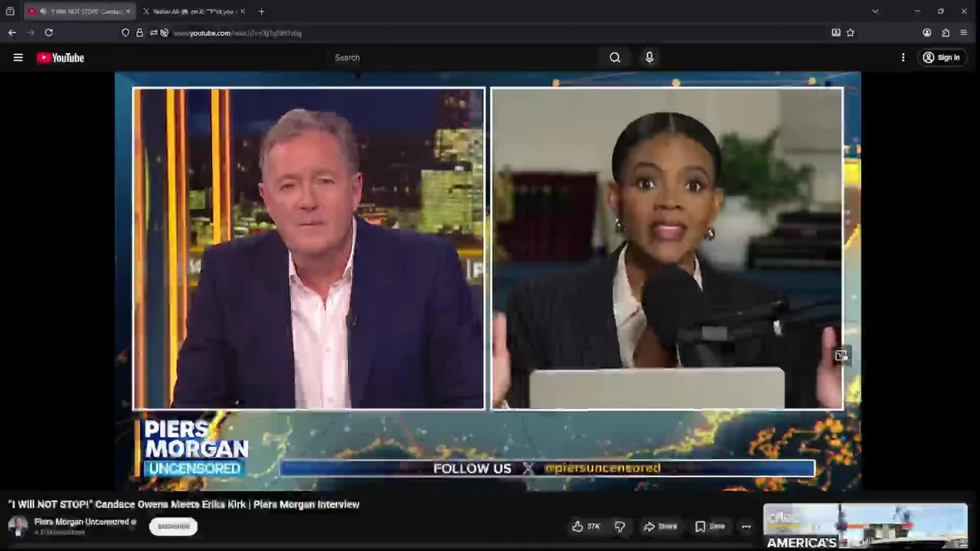
Task: Click the blocked autoplay icon in address bar
Action: (x=165, y=33)
